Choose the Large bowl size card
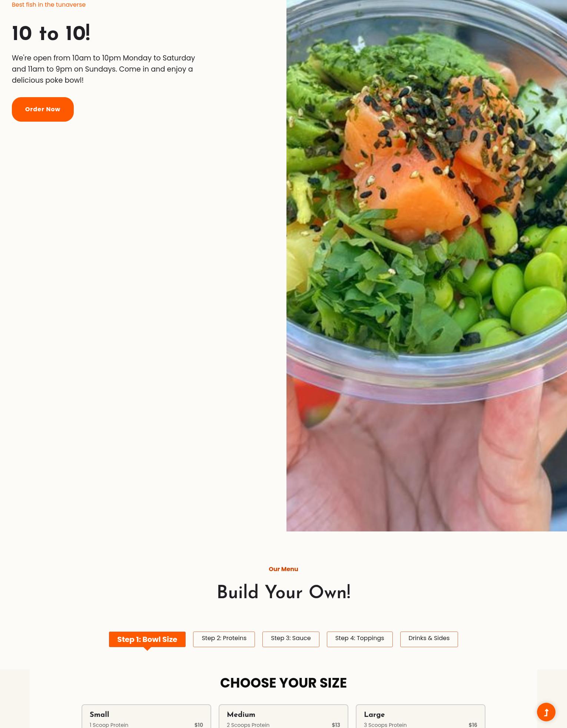Image resolution: width=567 pixels, height=728 pixels. click(421, 716)
